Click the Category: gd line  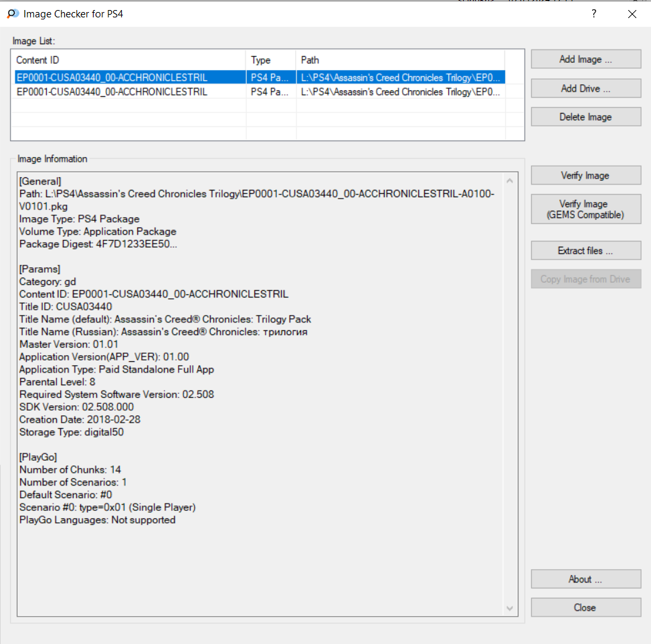pyautogui.click(x=48, y=282)
